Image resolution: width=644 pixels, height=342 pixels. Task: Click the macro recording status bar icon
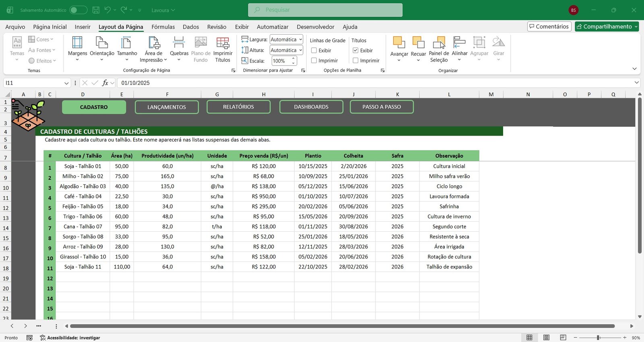29,338
